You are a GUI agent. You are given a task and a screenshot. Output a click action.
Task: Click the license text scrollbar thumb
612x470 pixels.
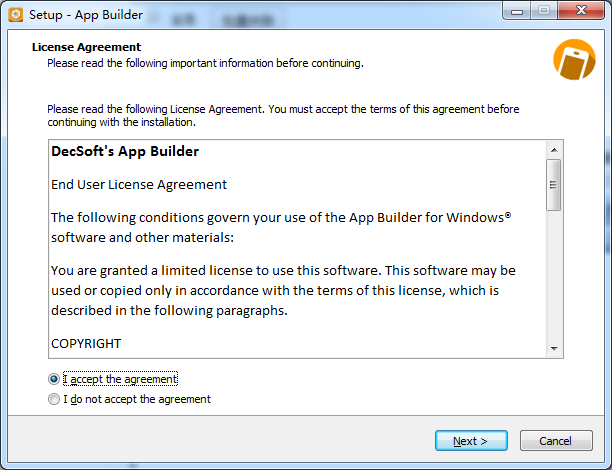(x=553, y=185)
